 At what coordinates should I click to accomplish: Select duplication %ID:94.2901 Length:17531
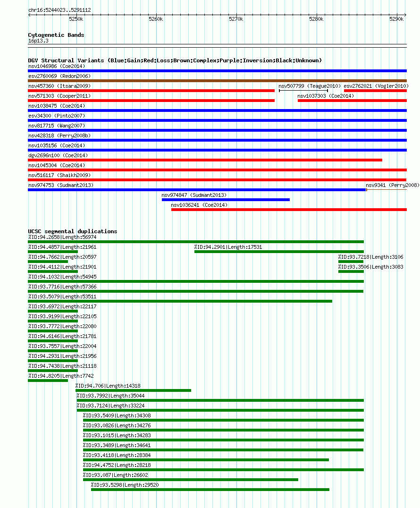pos(228,247)
